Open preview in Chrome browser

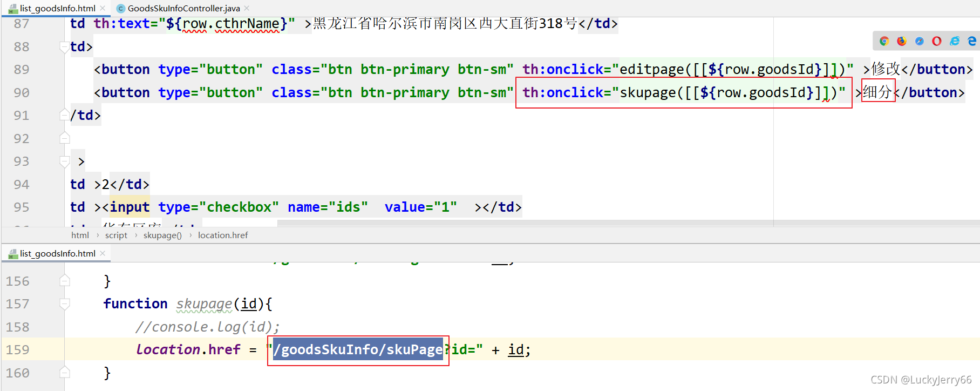884,41
